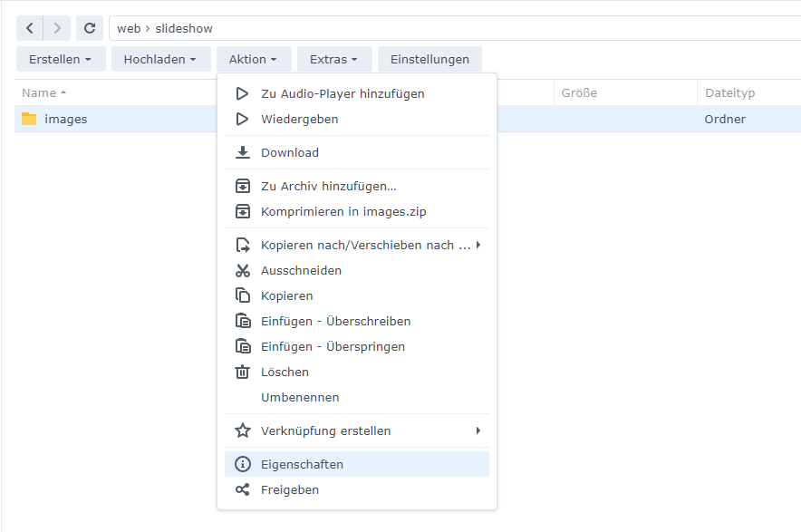
Task: Click the Download icon in the context menu
Action: pos(242,152)
